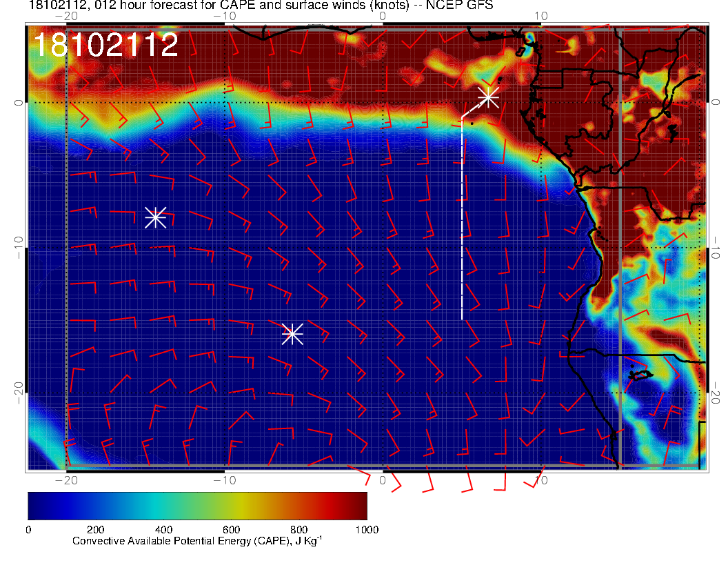
Task: Click the 800 tick label under colorbar
Action: tap(299, 529)
